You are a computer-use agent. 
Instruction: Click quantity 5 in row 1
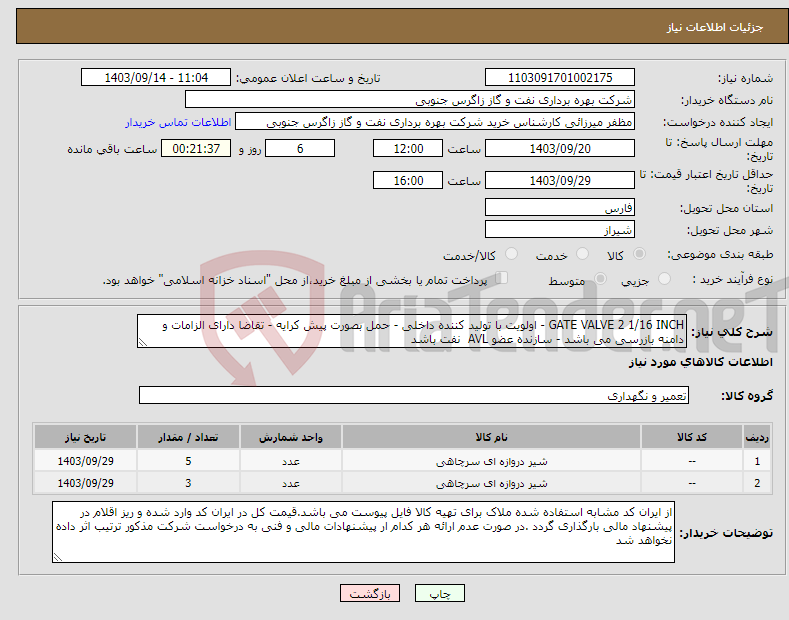(x=188, y=461)
